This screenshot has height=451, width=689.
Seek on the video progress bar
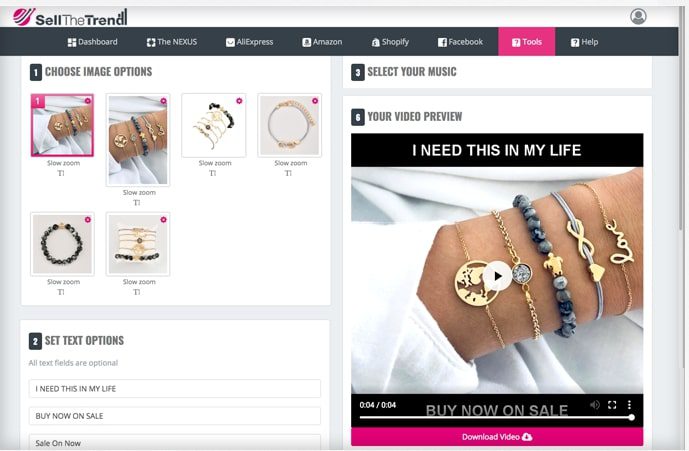click(495, 418)
